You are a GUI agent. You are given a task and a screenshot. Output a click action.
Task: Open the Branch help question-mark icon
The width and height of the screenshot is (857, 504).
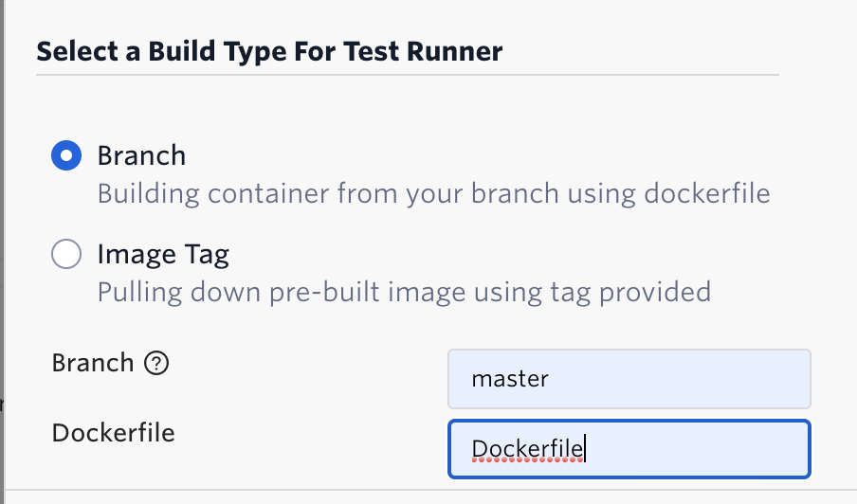pos(156,363)
